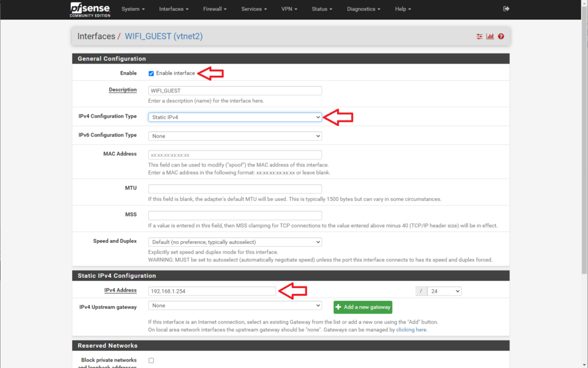Open the Status menu
The width and height of the screenshot is (588, 368).
coord(322,9)
